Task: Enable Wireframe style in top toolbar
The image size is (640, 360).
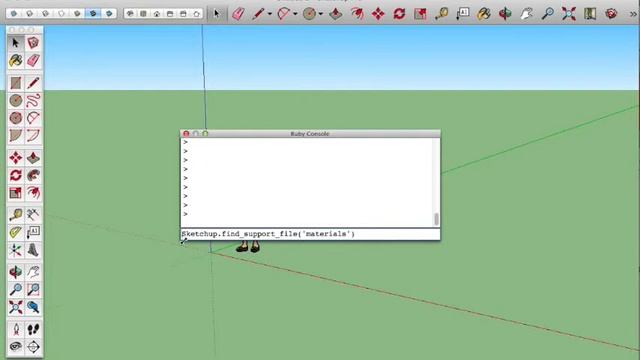Action: (x=45, y=13)
